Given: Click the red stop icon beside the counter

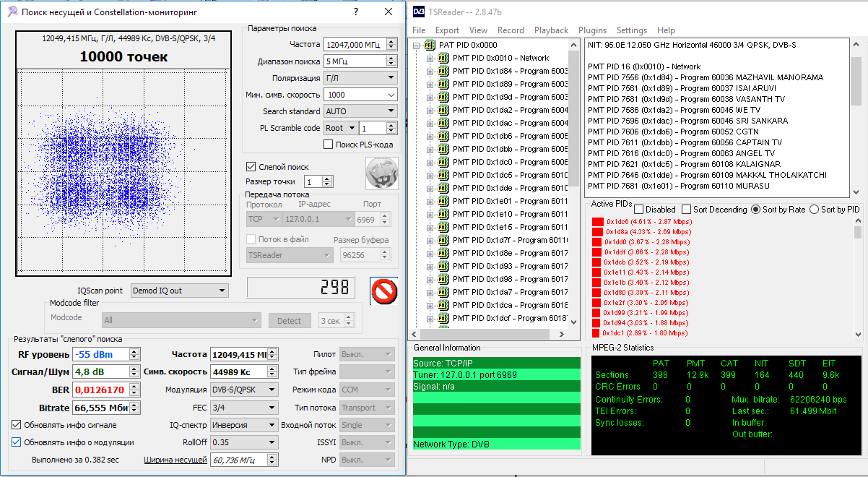Looking at the screenshot, I should point(383,291).
